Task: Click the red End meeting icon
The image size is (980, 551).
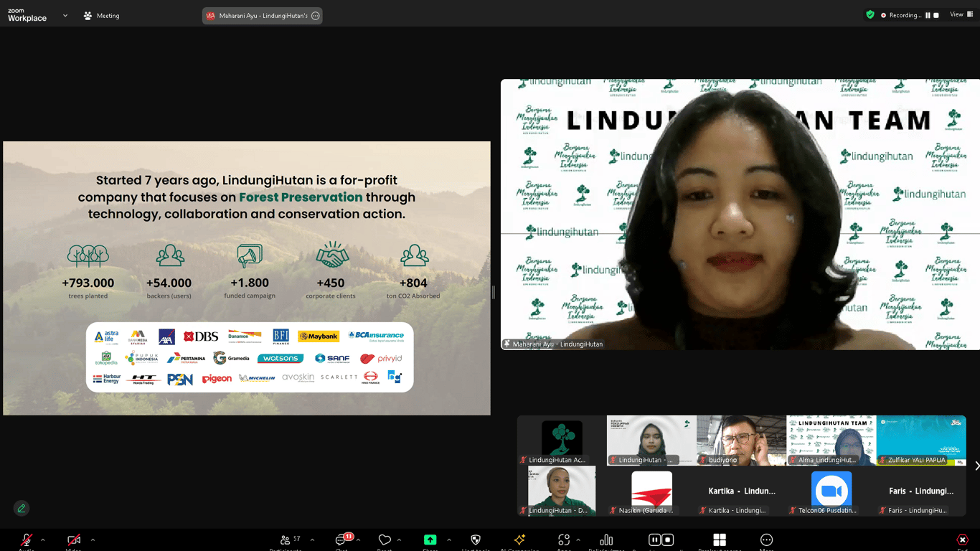Action: coord(962,540)
